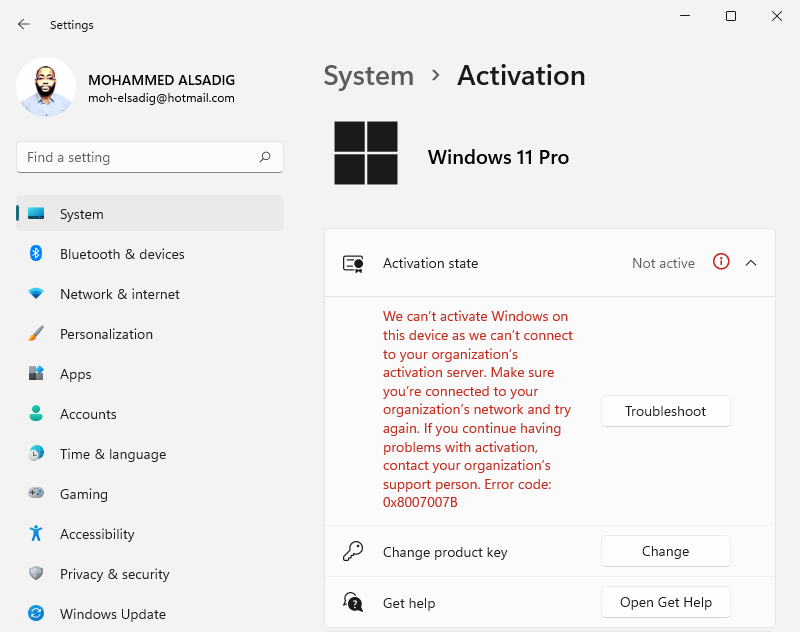This screenshot has height=632, width=800.
Task: Click the Troubleshoot button
Action: tap(665, 411)
